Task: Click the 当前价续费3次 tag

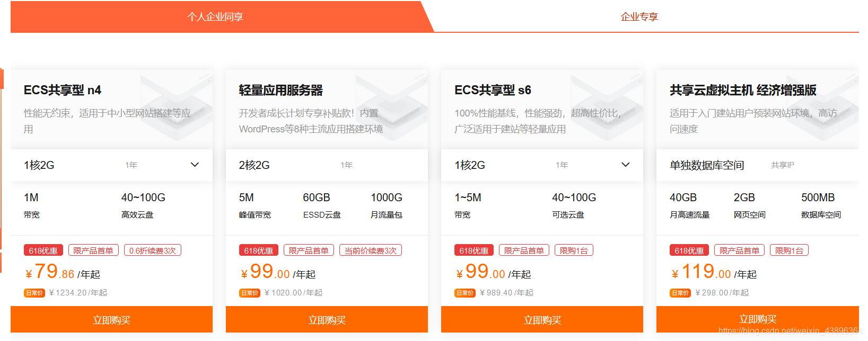Action: (x=371, y=250)
